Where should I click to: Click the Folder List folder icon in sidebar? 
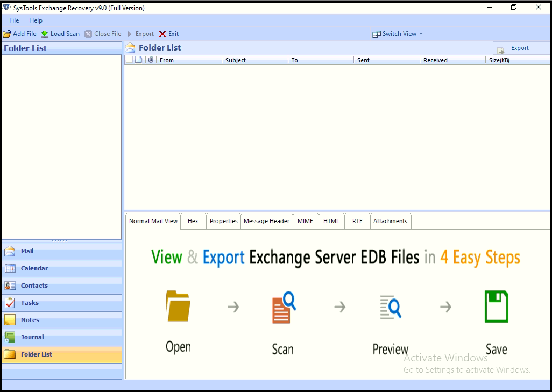pyautogui.click(x=10, y=354)
